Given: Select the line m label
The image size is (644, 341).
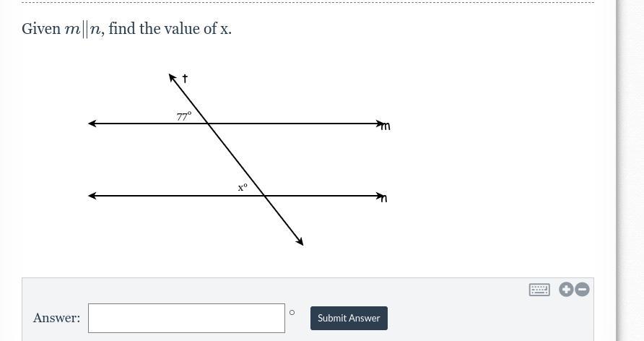Looking at the screenshot, I should pos(386,126).
